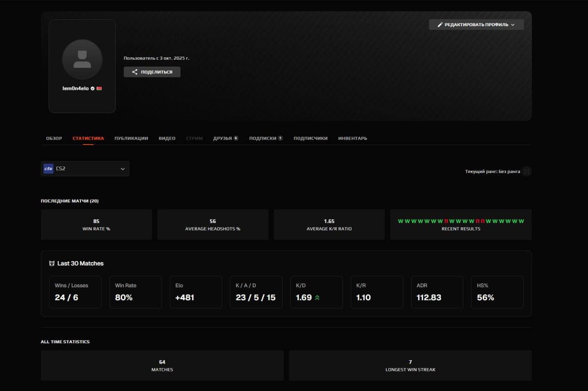Click the verified badge next to lem0n4elo
Image resolution: width=588 pixels, height=391 pixels.
pyautogui.click(x=93, y=89)
